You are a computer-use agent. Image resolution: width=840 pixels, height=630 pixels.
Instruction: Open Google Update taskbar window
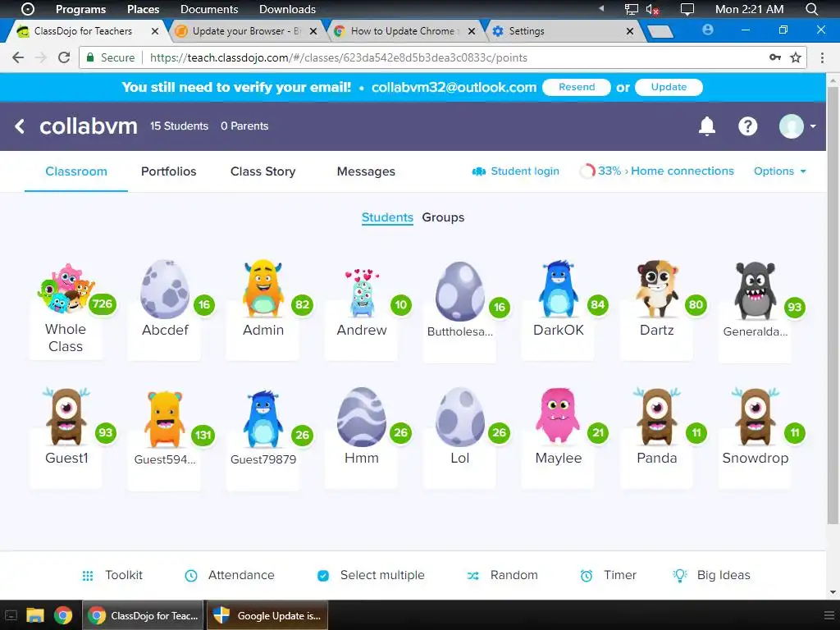267,615
